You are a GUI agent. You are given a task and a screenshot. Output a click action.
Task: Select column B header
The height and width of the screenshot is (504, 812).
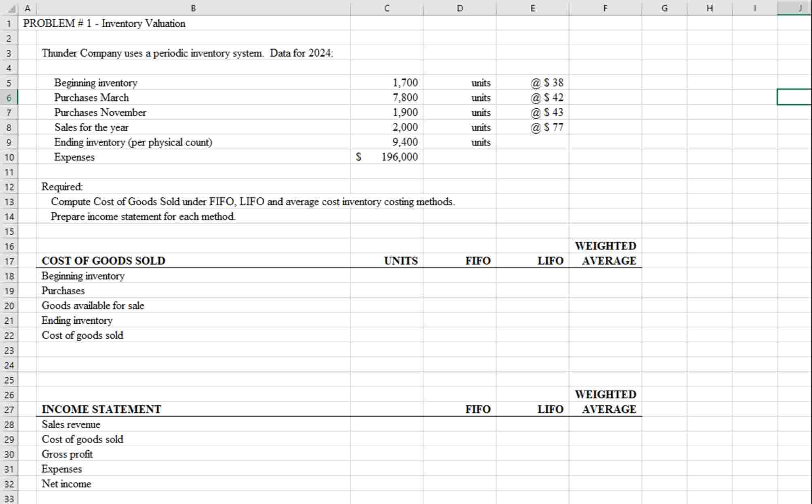(x=193, y=8)
